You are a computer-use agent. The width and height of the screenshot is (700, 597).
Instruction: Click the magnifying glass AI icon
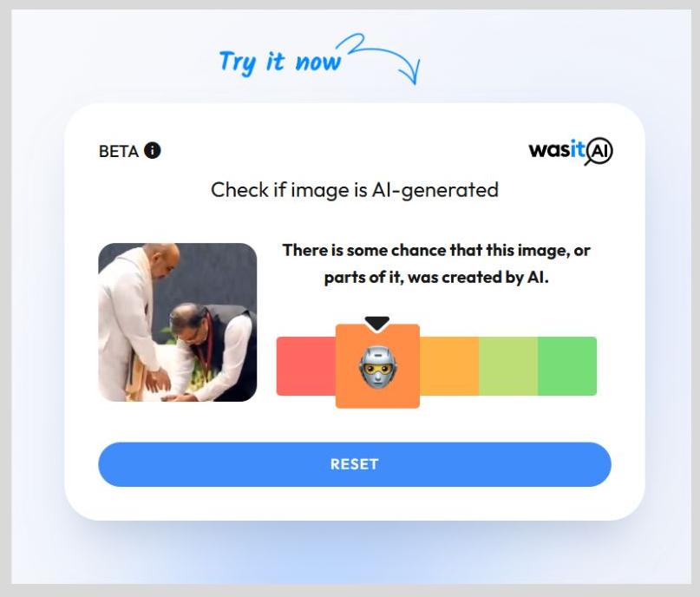point(599,151)
